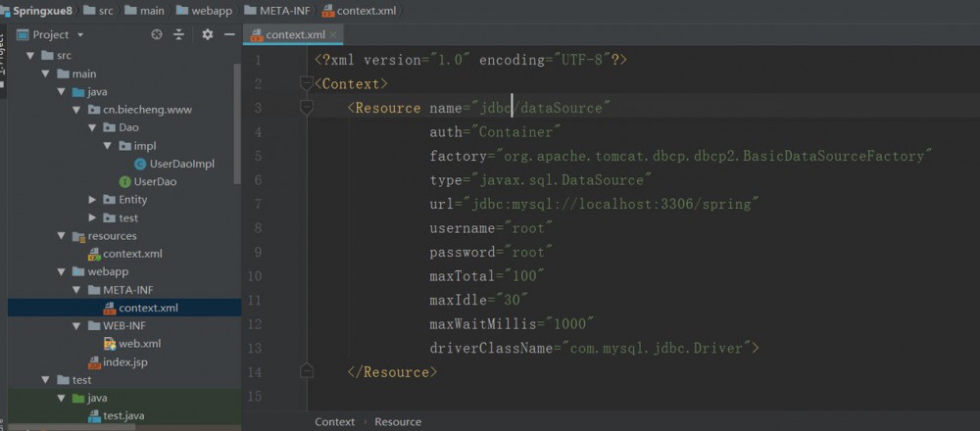Click Resource in bottom XML breadcrumb

(x=398, y=422)
